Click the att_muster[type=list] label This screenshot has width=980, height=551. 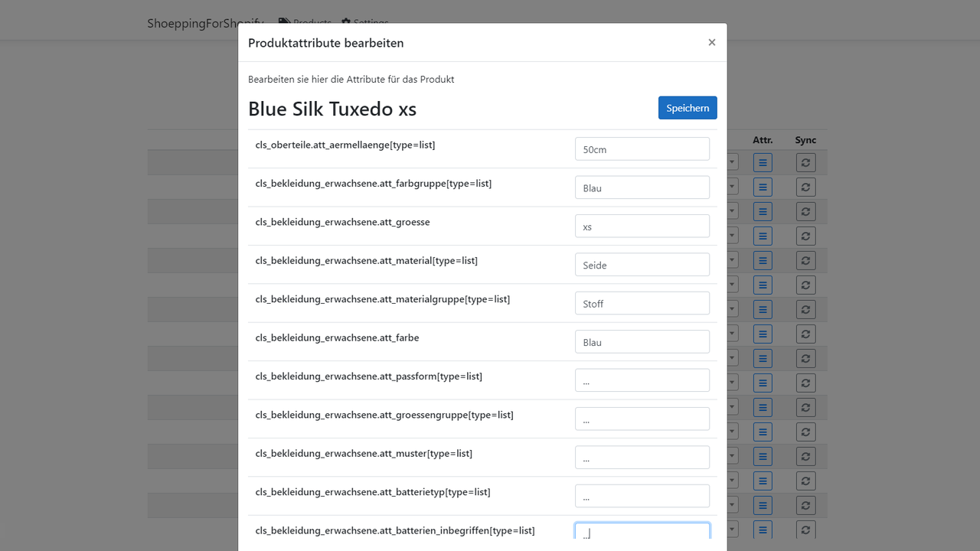click(x=364, y=454)
